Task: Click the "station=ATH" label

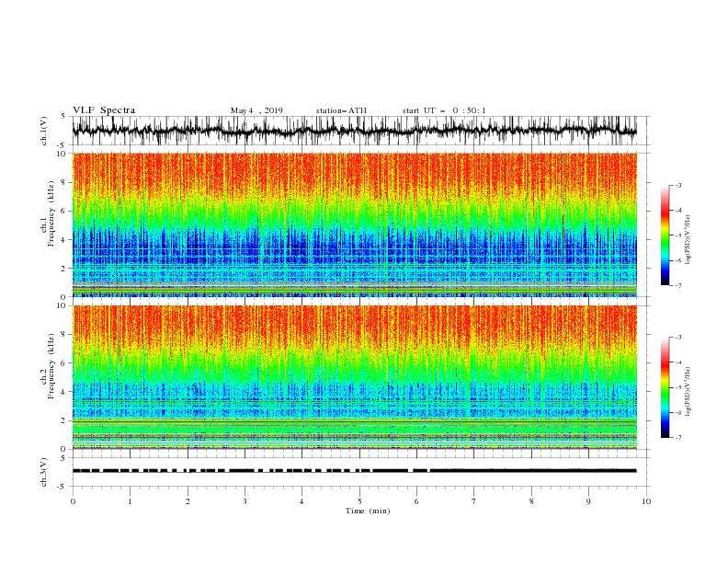Action: tap(341, 110)
